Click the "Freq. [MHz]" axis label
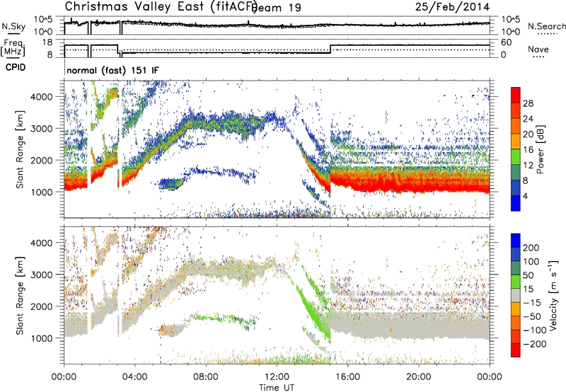The image size is (566, 392). [13, 47]
